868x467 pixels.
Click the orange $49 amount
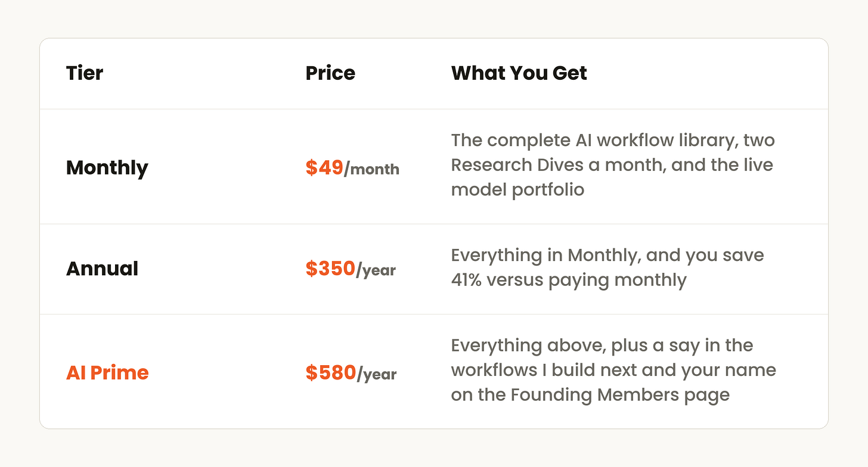(x=325, y=168)
